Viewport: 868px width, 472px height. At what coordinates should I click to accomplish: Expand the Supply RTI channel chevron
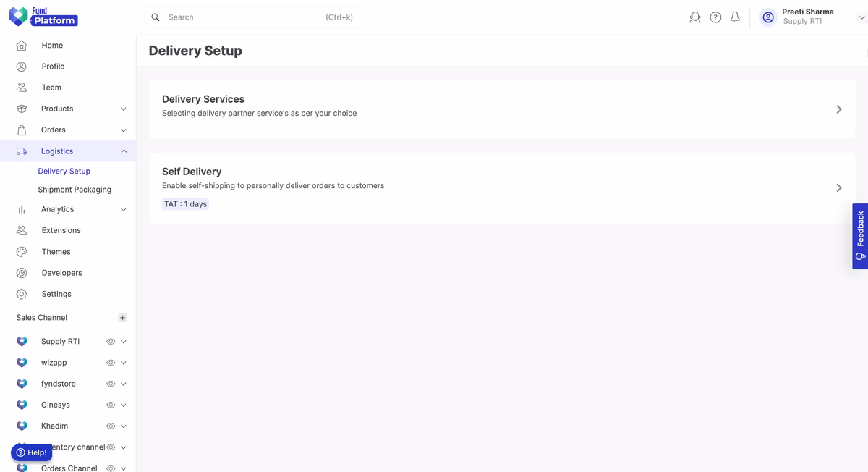tap(124, 342)
